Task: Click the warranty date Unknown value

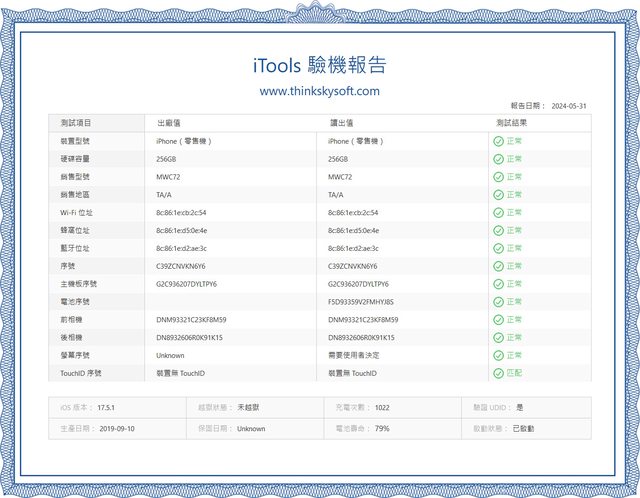Action: pyautogui.click(x=251, y=429)
